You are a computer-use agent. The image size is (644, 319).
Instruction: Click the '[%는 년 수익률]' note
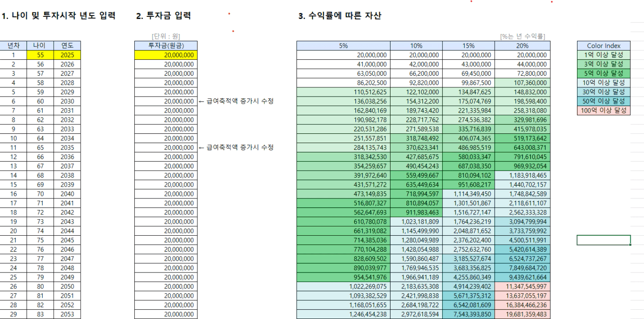pos(523,36)
